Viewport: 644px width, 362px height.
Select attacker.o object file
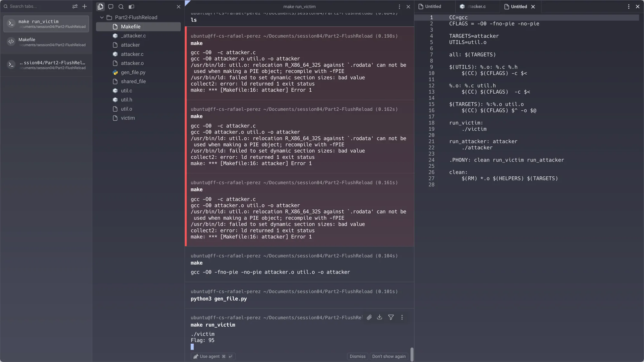(x=138, y=63)
